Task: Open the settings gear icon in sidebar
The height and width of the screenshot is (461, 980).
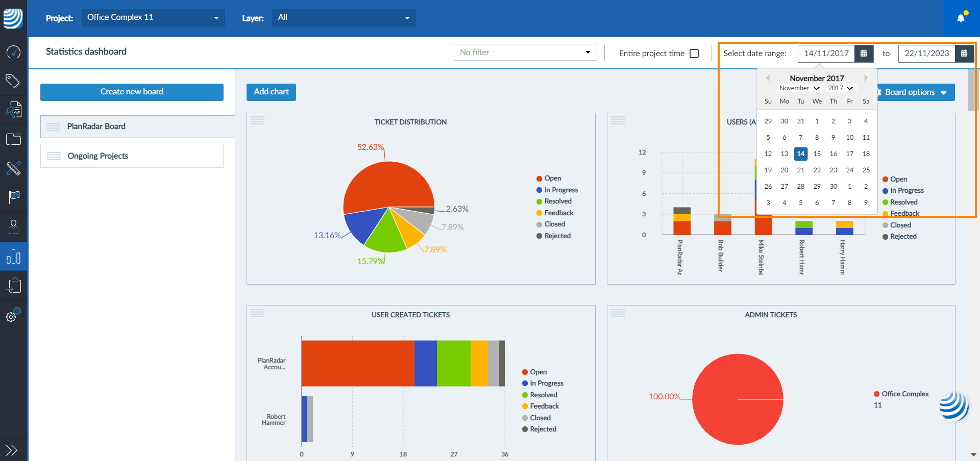Action: (13, 315)
